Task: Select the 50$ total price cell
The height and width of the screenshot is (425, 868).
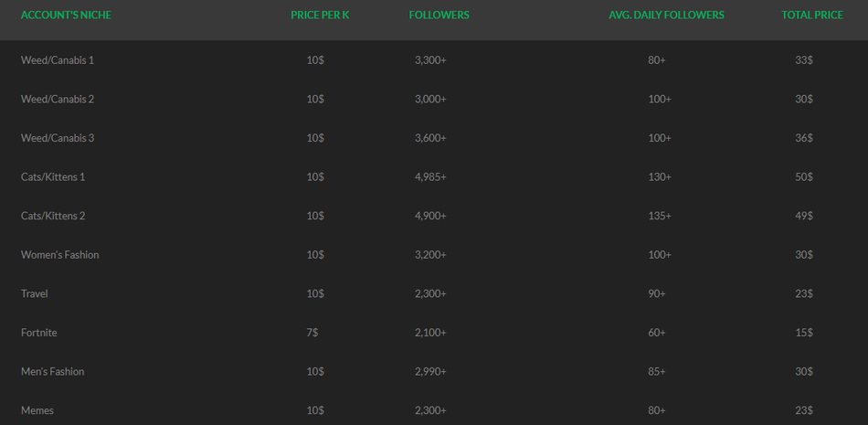Action: tap(804, 176)
